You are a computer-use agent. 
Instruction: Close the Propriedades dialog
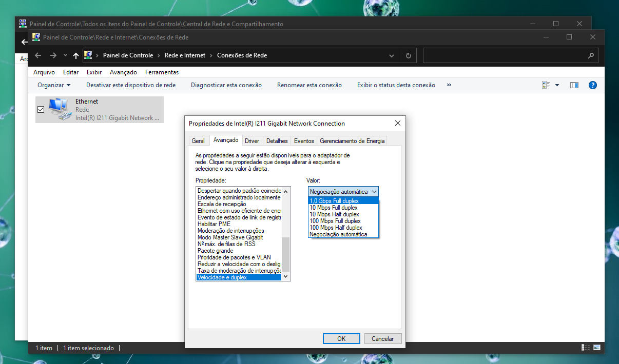(398, 123)
